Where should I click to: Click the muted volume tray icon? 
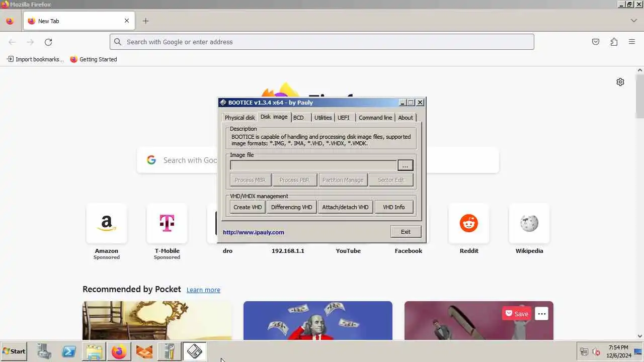[596, 351]
